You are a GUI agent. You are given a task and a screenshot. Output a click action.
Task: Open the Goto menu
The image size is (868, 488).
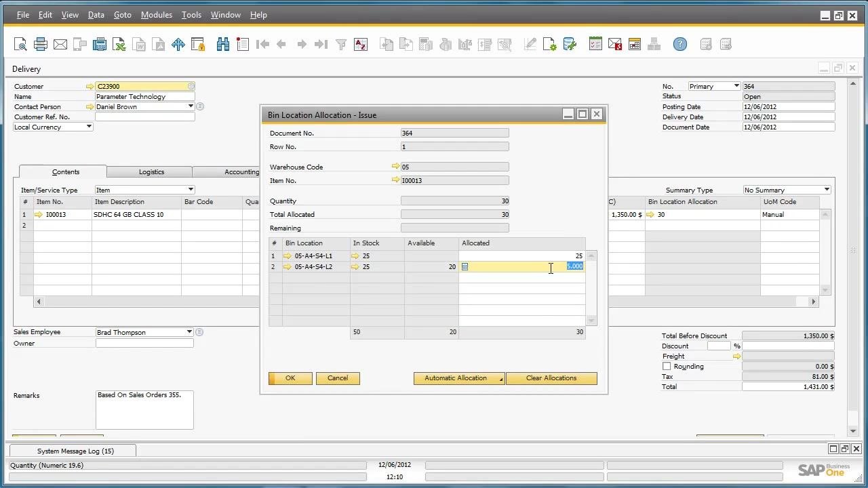pyautogui.click(x=123, y=15)
